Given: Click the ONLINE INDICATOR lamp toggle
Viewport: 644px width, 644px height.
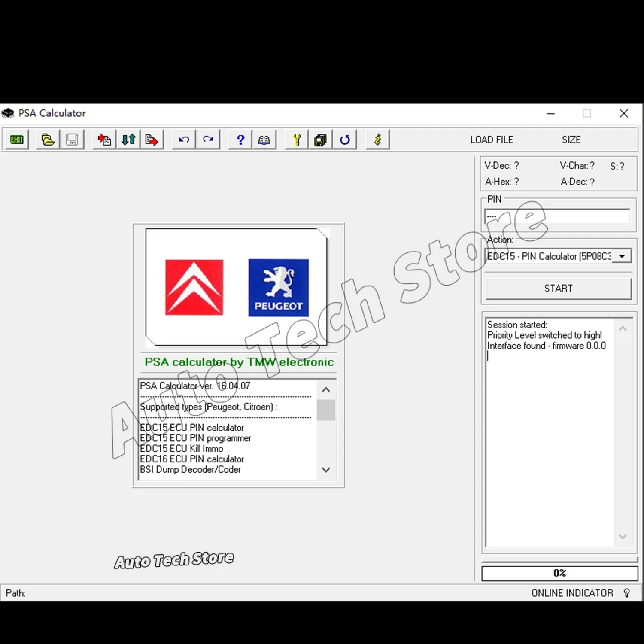Looking at the screenshot, I should click(x=627, y=593).
